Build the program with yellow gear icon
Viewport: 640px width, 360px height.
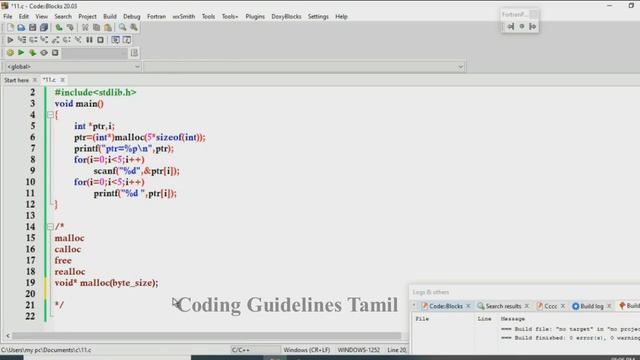click(x=10, y=53)
